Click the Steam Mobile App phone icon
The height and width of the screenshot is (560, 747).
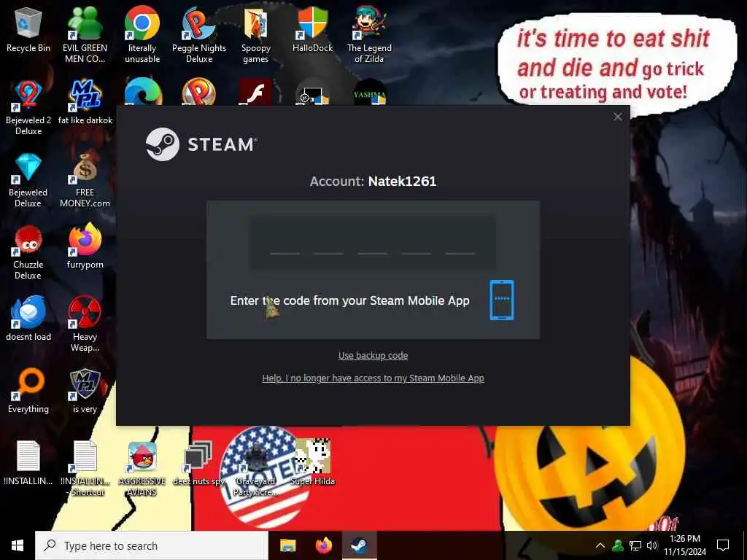pos(502,300)
